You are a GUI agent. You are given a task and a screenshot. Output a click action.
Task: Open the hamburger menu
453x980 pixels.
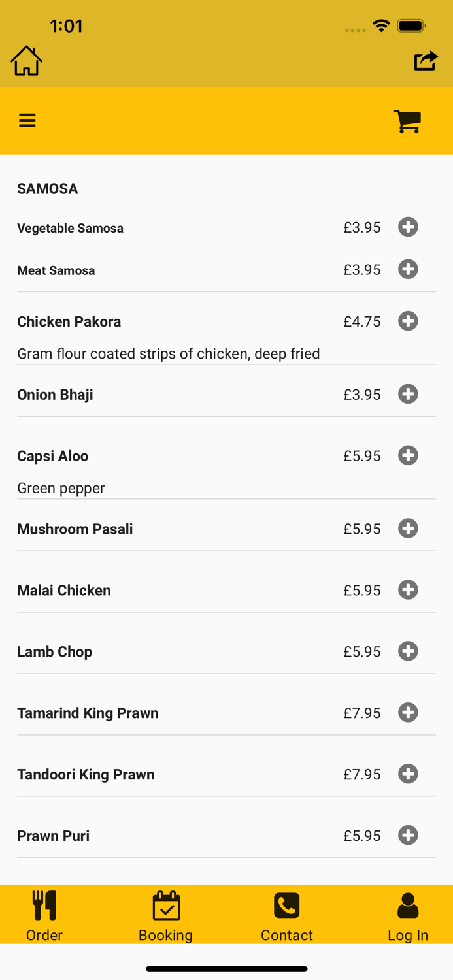[x=27, y=120]
